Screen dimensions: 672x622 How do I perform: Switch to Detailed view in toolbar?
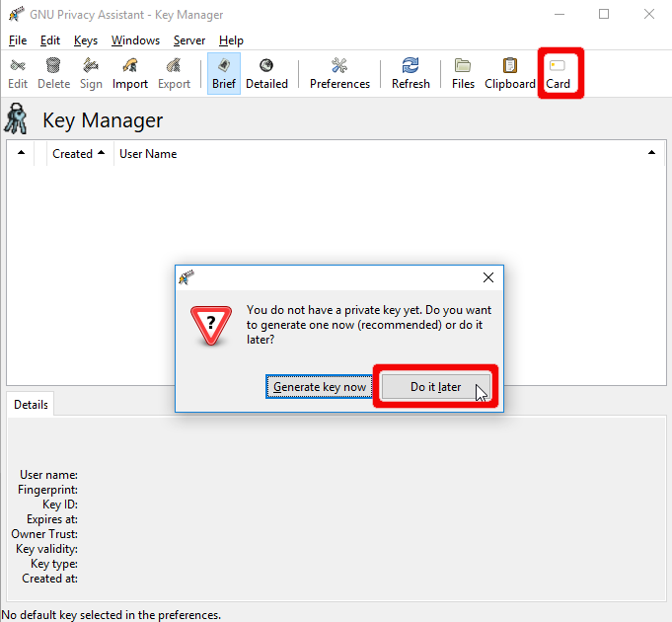(x=266, y=73)
